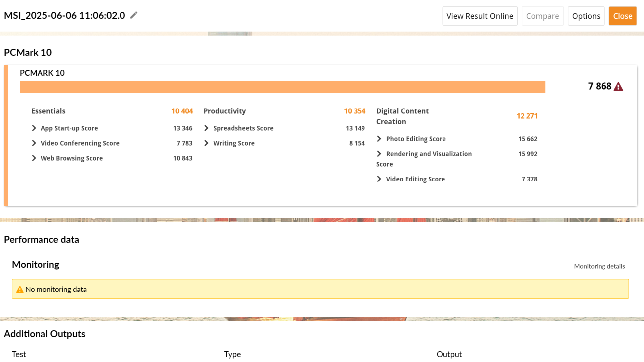Click the Test column header
Image resolution: width=644 pixels, height=362 pixels.
(19, 354)
